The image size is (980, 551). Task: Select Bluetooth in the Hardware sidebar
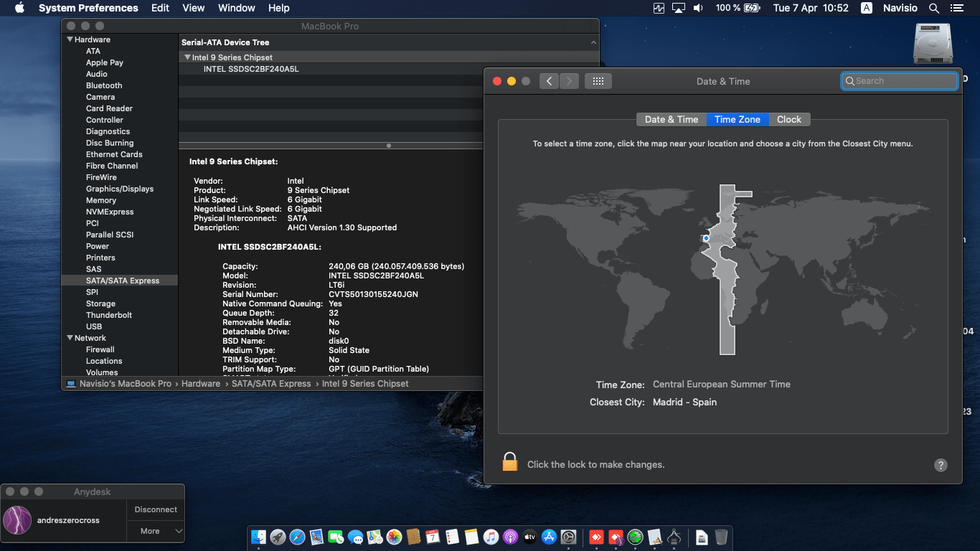(104, 85)
